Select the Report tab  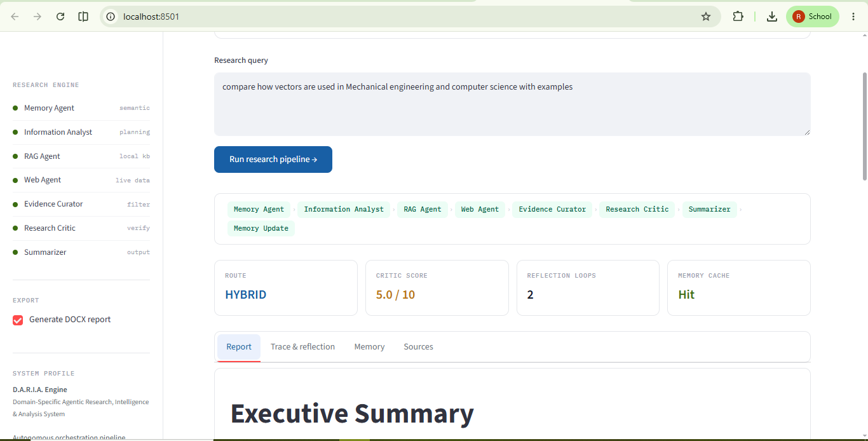pos(239,347)
